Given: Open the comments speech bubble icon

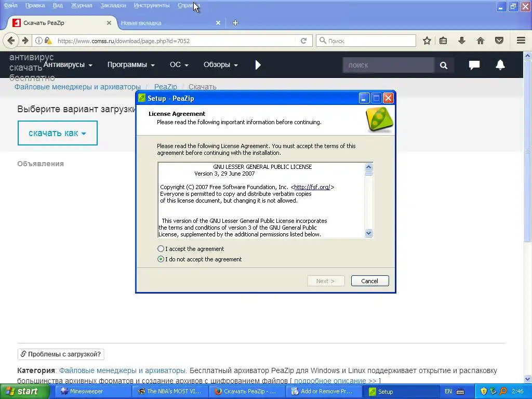Looking at the screenshot, I should point(474,65).
